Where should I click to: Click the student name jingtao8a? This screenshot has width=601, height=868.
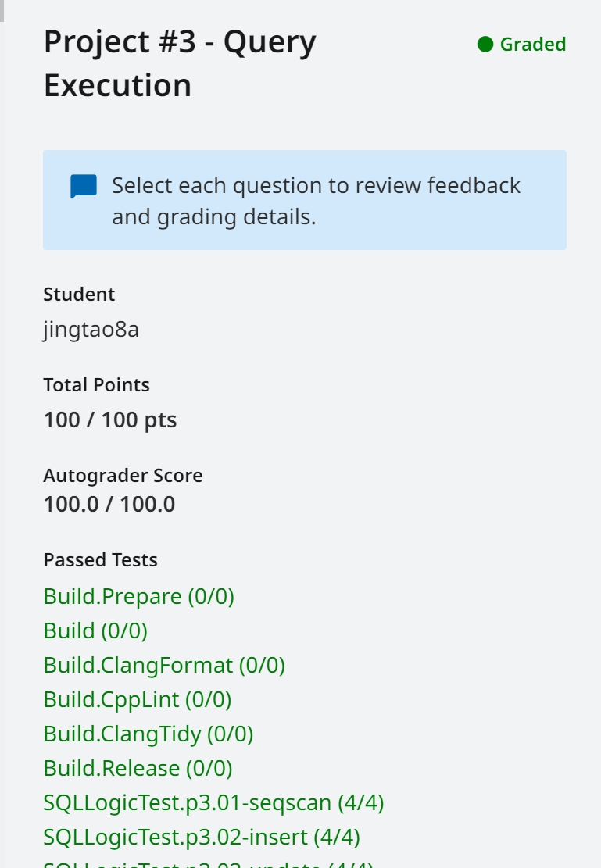[x=91, y=330]
